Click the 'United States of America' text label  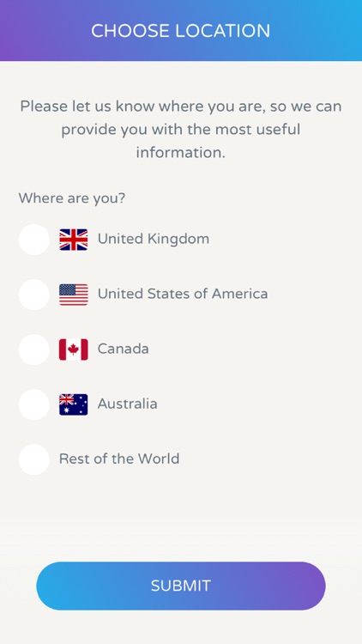pos(183,294)
